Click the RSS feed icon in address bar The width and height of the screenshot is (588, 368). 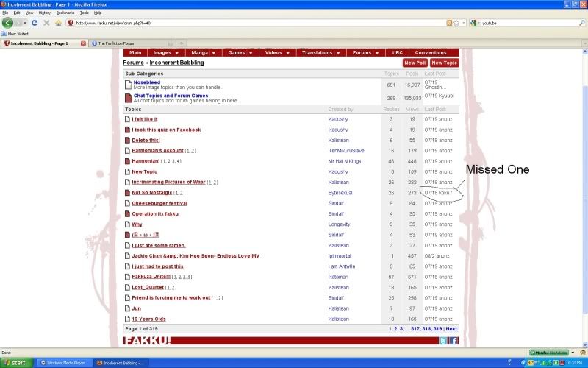coord(449,23)
